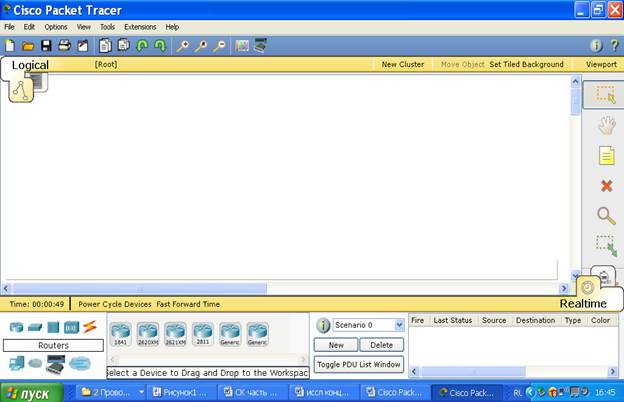Pick the 1841 router device
The height and width of the screenshot is (402, 624).
click(x=121, y=334)
